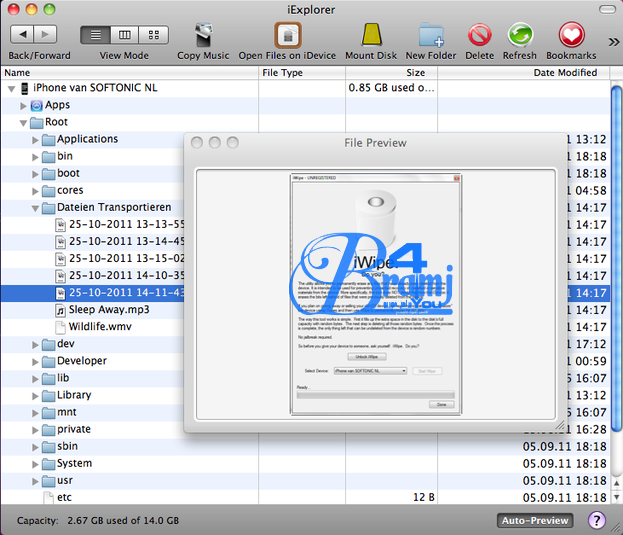Select file 25-10-2011 13-13-55
The height and width of the screenshot is (535, 623).
pos(126,224)
